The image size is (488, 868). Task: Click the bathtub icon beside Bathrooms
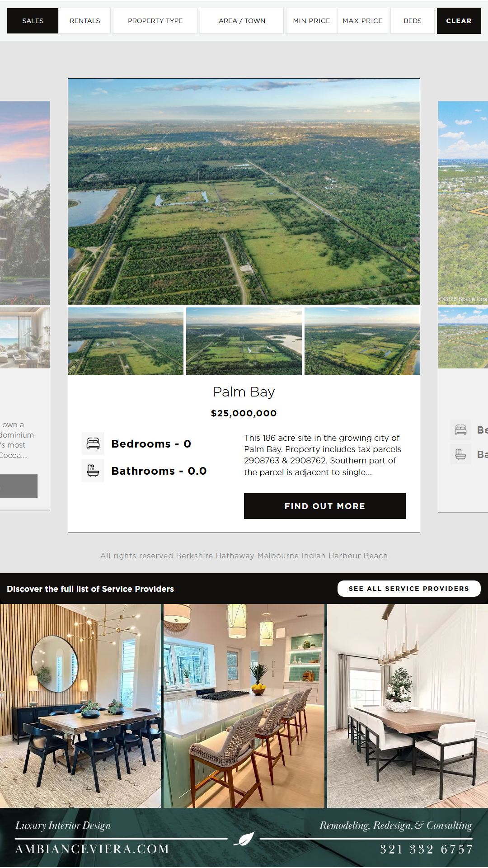93,471
